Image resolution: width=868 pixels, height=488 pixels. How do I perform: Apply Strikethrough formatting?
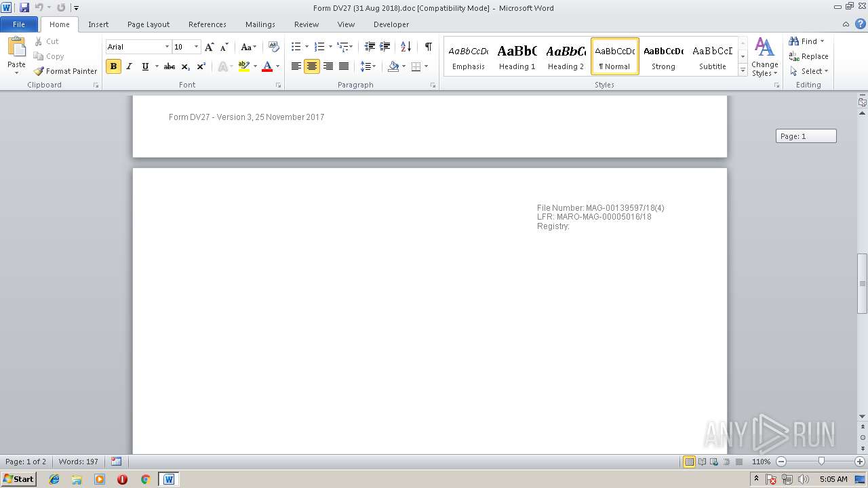[170, 66]
